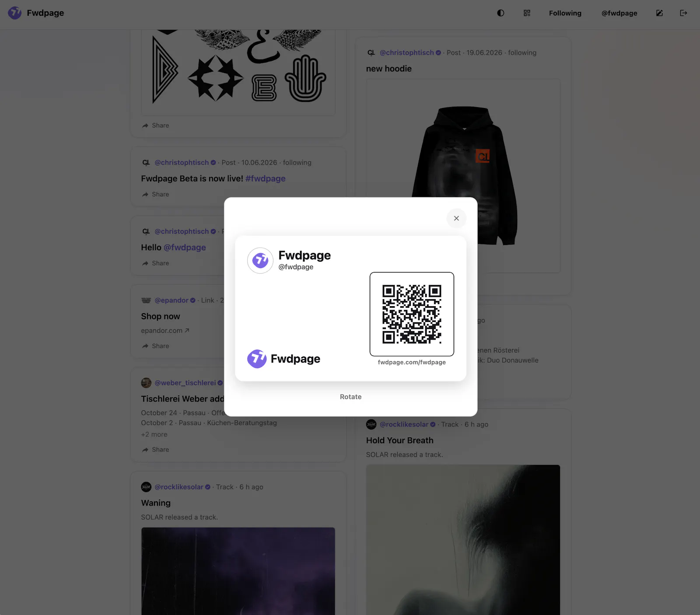Open @christophtisch on new hoodie post
700x615 pixels.
(x=407, y=52)
